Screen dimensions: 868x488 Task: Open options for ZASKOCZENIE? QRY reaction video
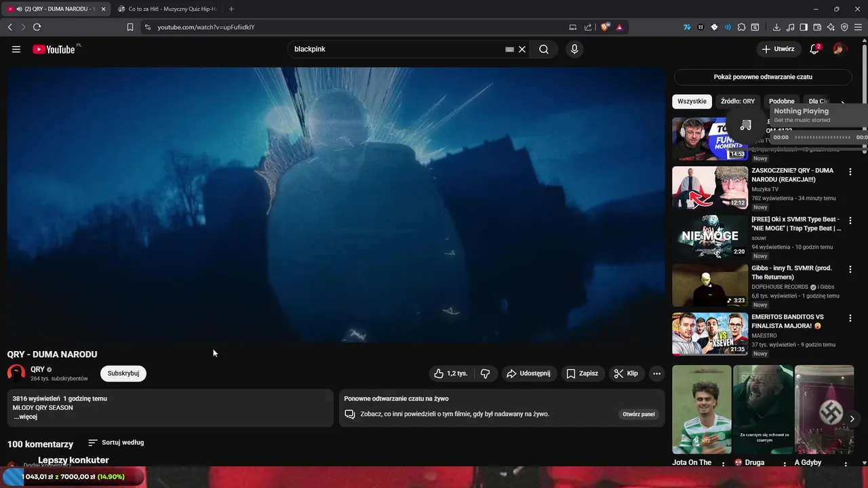[850, 172]
